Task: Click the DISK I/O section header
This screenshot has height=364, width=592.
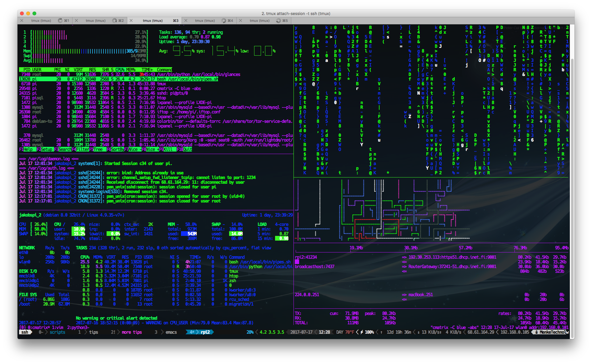Action: (x=28, y=271)
